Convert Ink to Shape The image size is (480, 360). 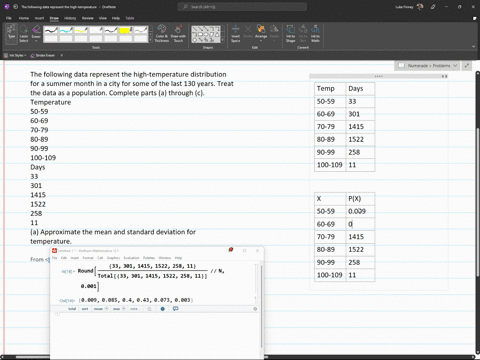click(x=290, y=33)
